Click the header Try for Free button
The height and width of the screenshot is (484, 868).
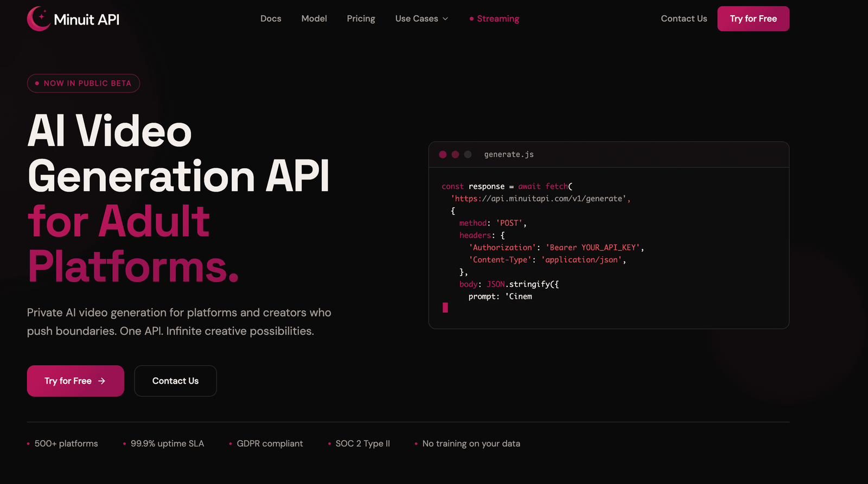[x=753, y=18]
